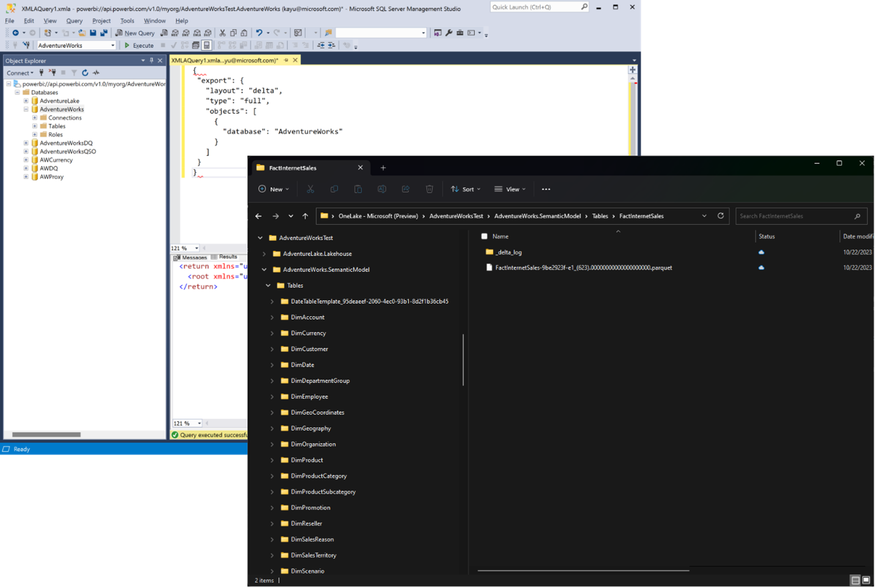Image resolution: width=875 pixels, height=588 pixels.
Task: Click the Execute query icon in SSMS
Action: (128, 45)
